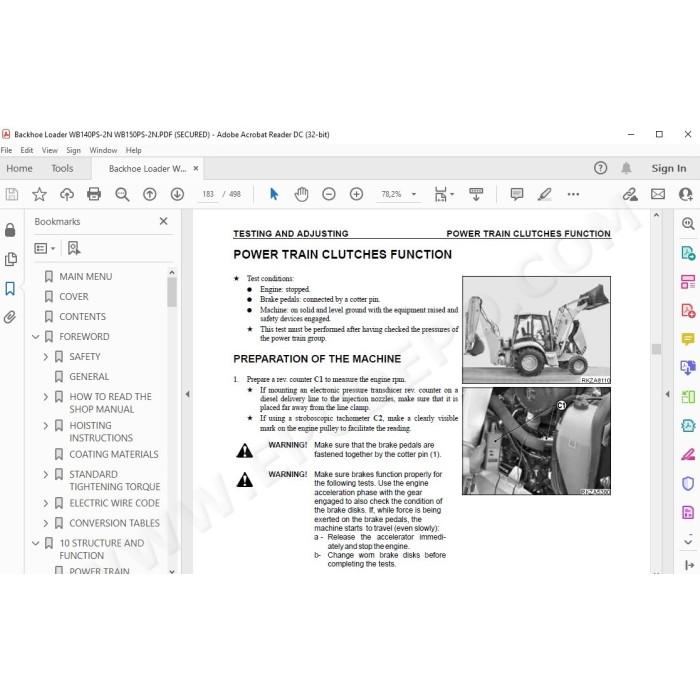Collapse the left navigation pane arrow
This screenshot has height=700, width=700.
coord(188,394)
